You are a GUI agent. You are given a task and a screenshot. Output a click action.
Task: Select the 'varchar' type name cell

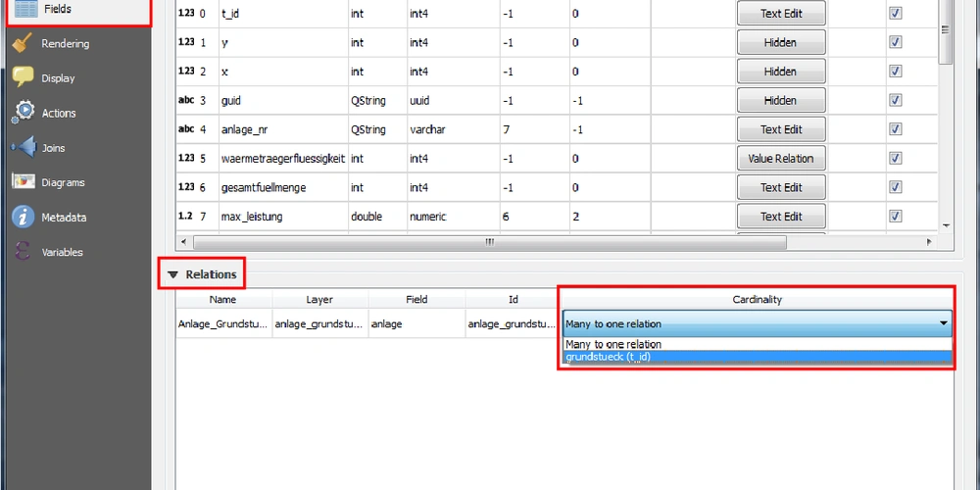point(453,130)
